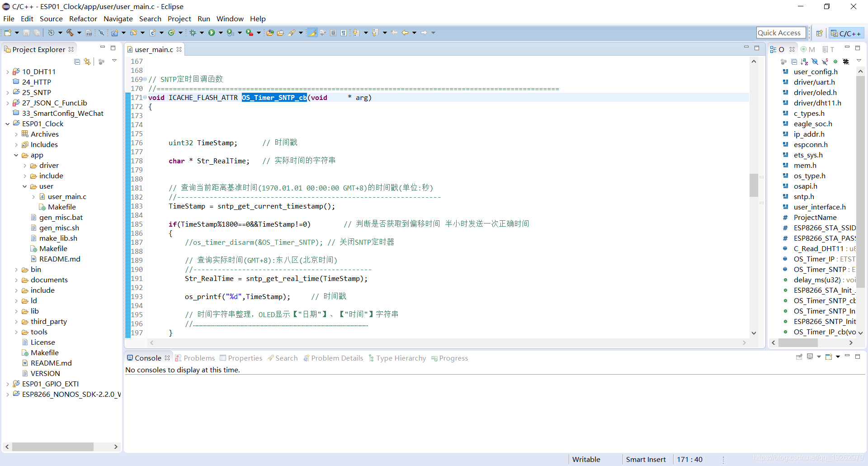Open the Project menu
Viewport: 868px width, 466px height.
179,19
